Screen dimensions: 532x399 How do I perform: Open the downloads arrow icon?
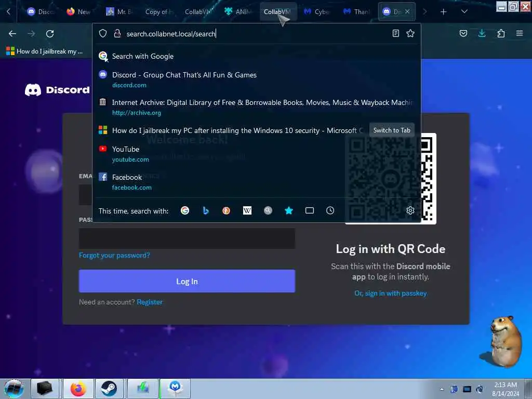point(482,33)
